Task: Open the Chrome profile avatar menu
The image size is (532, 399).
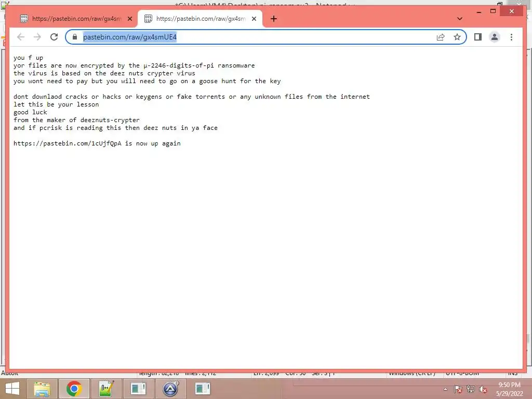Action: click(495, 37)
